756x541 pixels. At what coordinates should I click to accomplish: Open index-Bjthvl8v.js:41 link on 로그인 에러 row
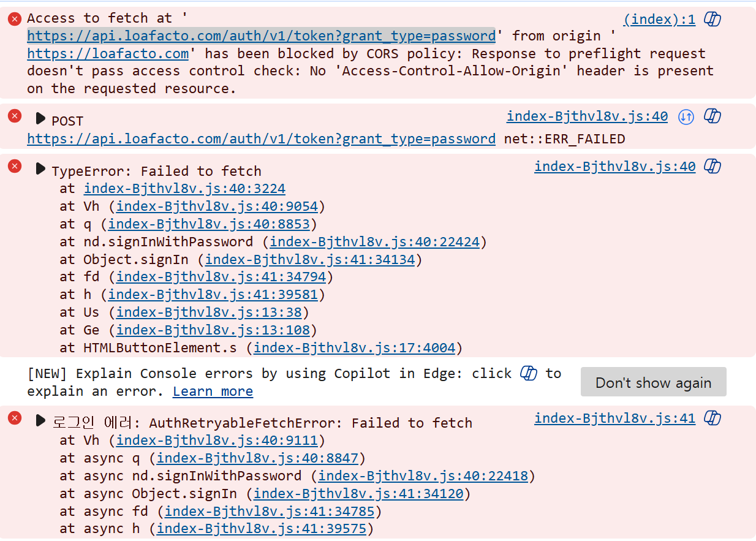[614, 418]
